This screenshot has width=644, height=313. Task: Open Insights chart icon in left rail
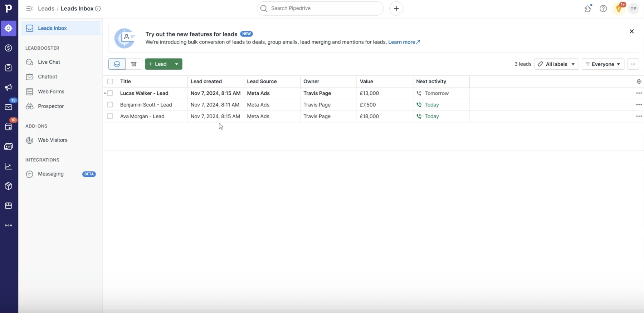point(9,166)
